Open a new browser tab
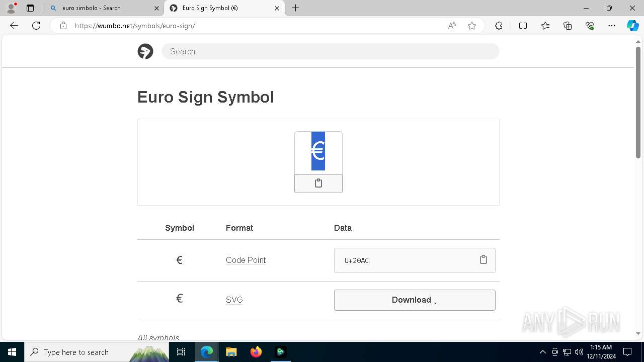The image size is (644, 362). 296,8
